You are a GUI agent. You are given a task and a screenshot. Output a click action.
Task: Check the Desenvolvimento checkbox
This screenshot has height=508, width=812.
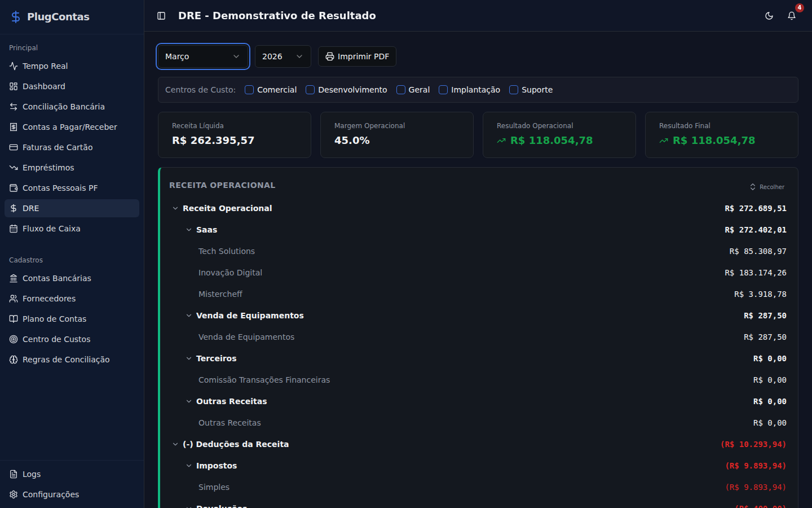310,89
